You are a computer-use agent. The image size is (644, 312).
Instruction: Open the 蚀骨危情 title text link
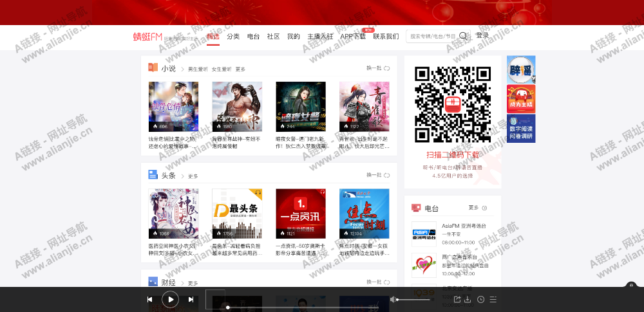[173, 142]
